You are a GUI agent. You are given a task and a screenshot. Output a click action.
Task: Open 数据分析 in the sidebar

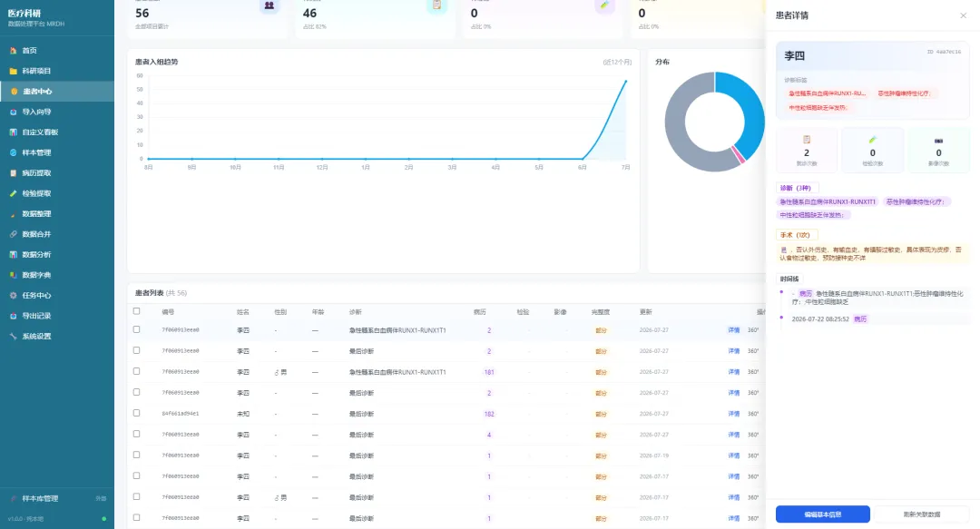tap(57, 254)
